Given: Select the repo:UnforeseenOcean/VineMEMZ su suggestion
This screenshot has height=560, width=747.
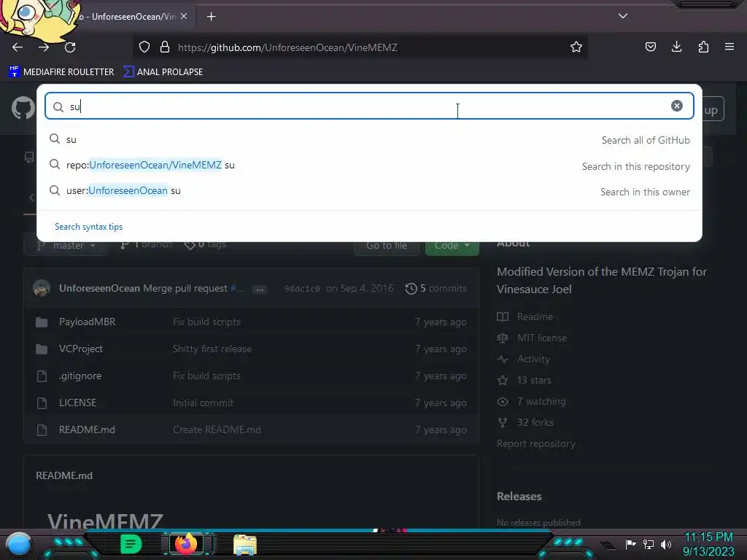Looking at the screenshot, I should (369, 166).
